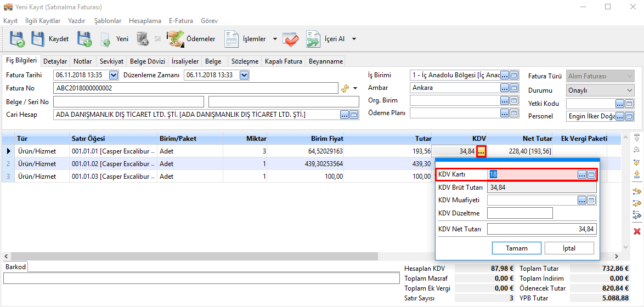Open KDV Kartı card window icon
Viewport: 644px width, 307px height.
click(591, 174)
